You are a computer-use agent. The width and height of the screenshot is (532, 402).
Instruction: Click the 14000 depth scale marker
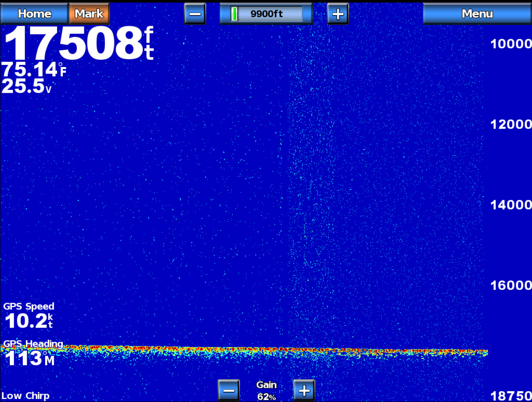pos(511,205)
